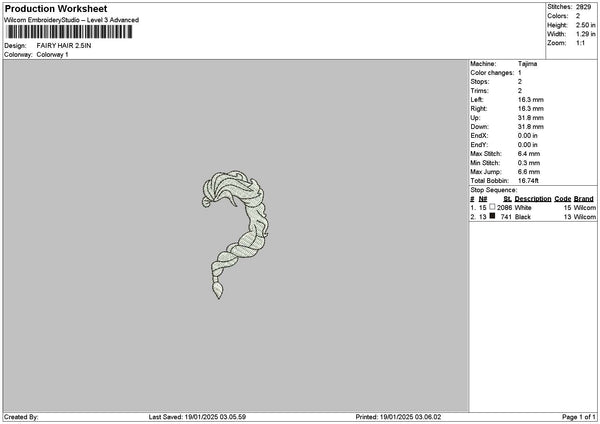Click the 'Trims:' label
The width and height of the screenshot is (600, 424).
pos(479,91)
